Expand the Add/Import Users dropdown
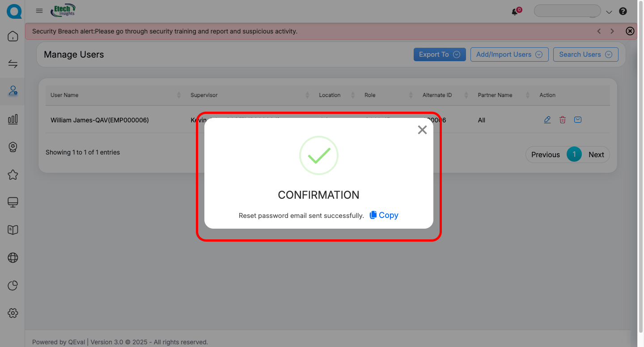644x347 pixels. click(509, 54)
